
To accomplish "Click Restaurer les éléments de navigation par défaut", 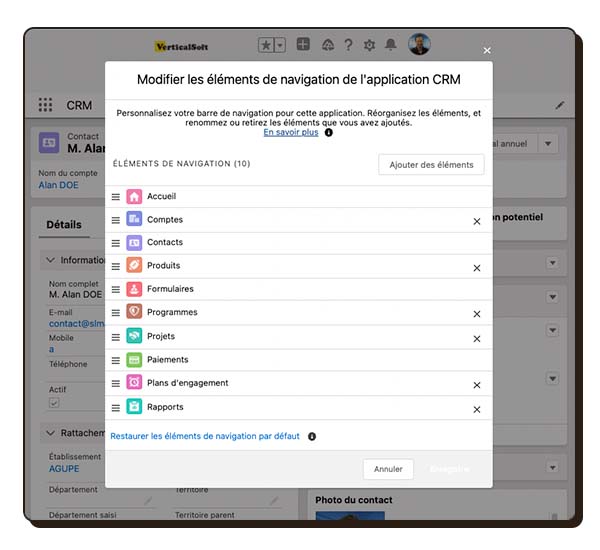I will 205,436.
